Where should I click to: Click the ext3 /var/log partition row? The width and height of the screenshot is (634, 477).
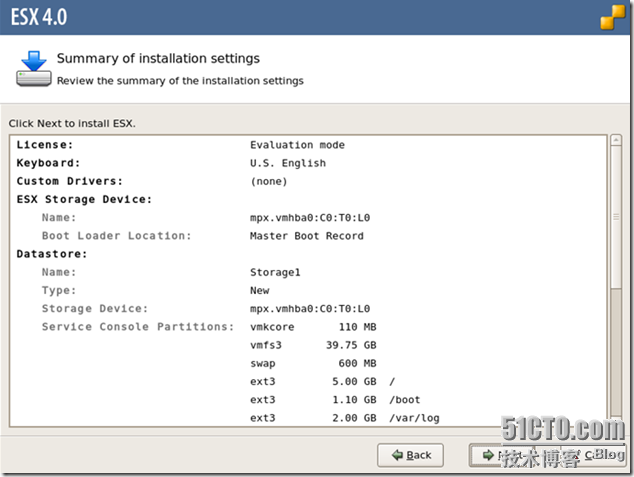pos(344,418)
